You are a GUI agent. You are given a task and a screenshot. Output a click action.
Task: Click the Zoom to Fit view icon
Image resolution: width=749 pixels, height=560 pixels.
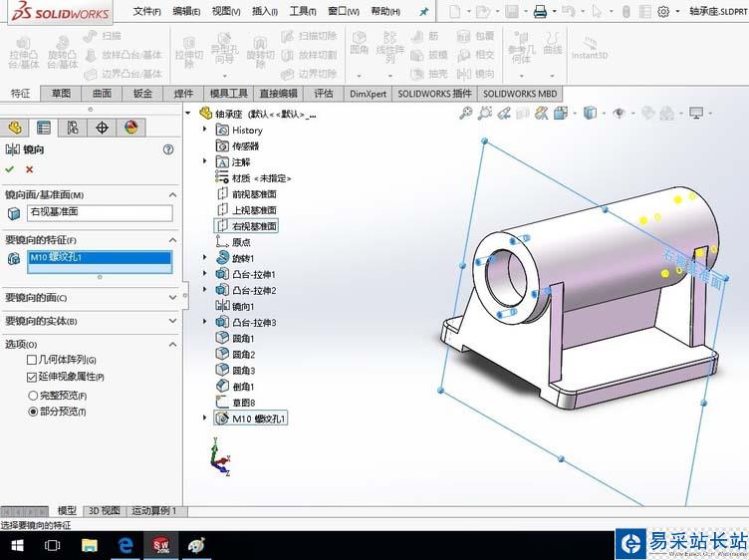[x=466, y=114]
